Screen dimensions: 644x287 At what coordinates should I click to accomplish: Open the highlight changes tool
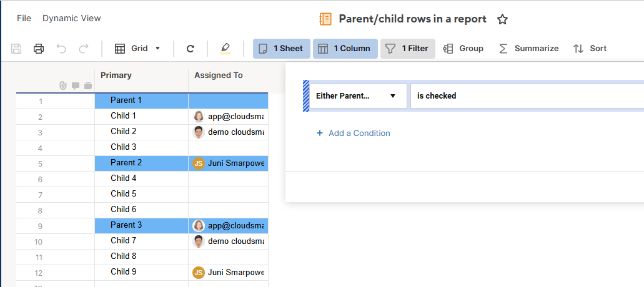pyautogui.click(x=225, y=49)
